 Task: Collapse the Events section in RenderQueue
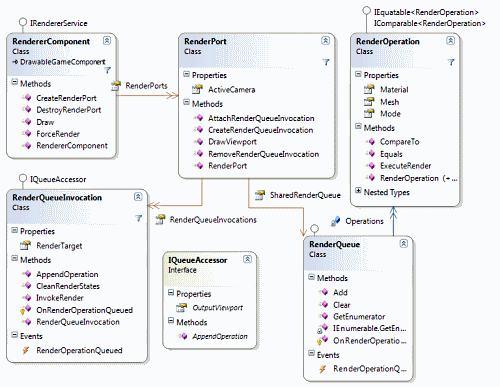311,353
